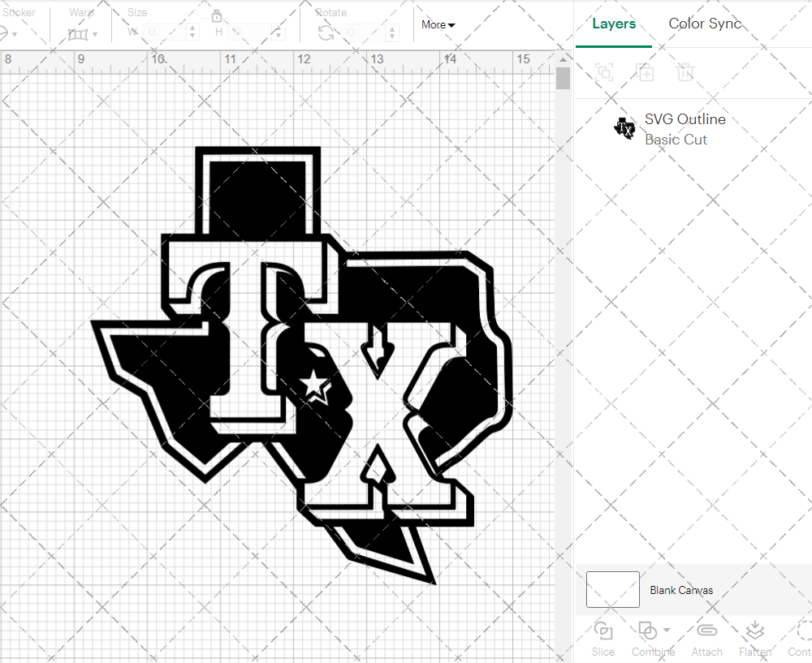Select the Slice tool
This screenshot has width=812, height=663.
pos(603,637)
